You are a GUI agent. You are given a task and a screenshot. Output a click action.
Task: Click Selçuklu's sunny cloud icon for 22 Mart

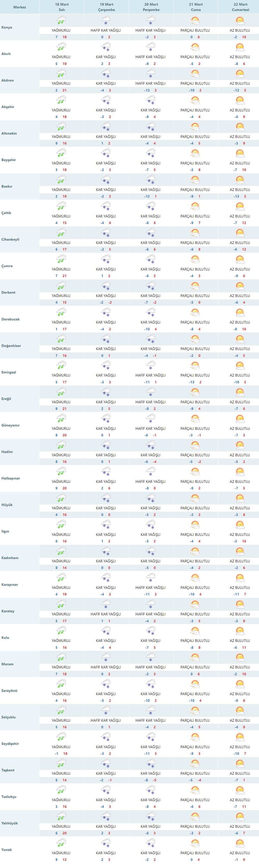click(x=240, y=711)
